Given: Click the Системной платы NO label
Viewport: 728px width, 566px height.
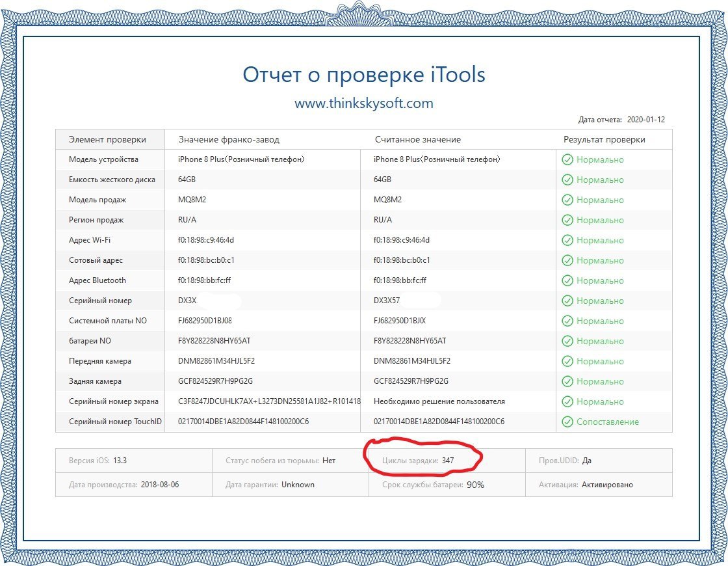Looking at the screenshot, I should coord(108,321).
